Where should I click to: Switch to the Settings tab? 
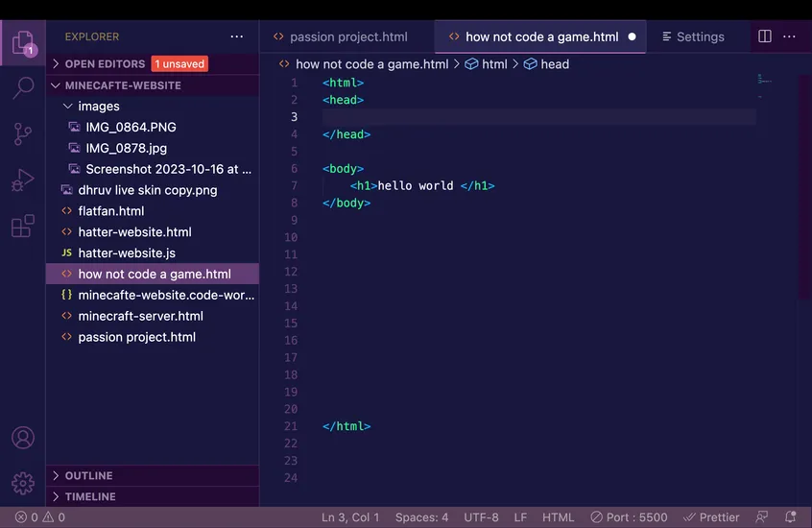click(700, 36)
